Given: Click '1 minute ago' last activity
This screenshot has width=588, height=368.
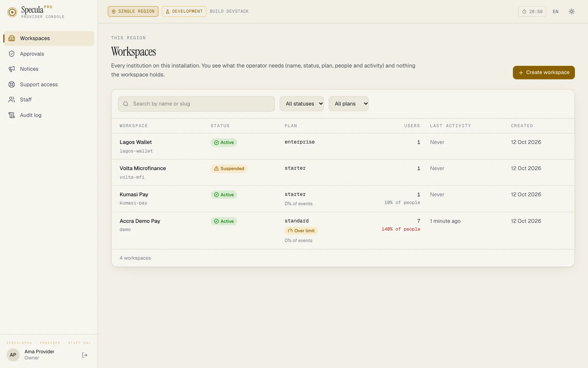Looking at the screenshot, I should click(x=445, y=221).
